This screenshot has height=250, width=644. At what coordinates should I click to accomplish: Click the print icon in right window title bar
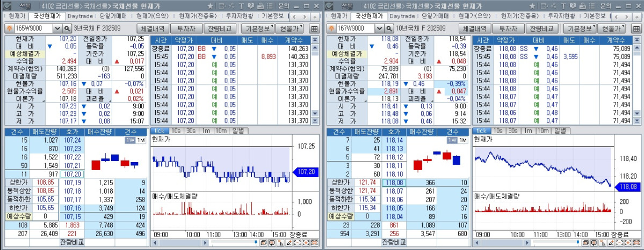point(582,6)
